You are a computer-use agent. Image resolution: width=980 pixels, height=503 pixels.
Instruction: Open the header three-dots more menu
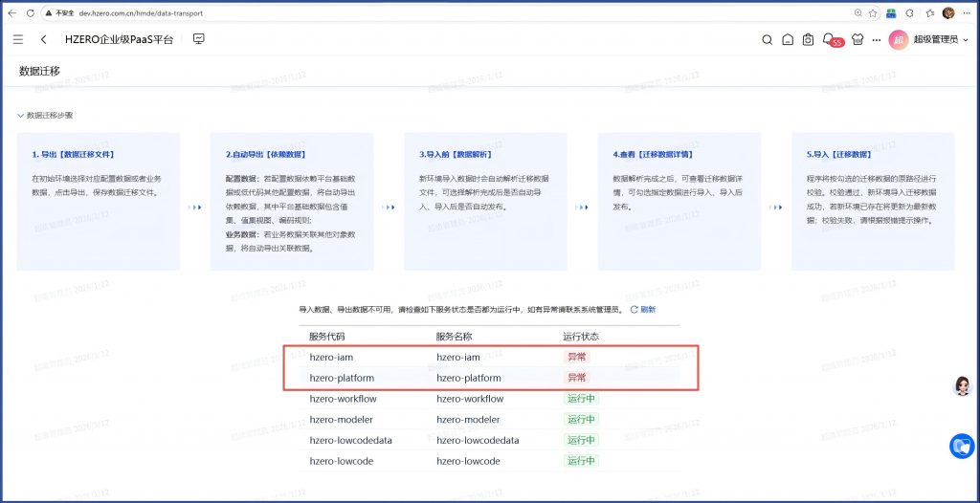877,40
